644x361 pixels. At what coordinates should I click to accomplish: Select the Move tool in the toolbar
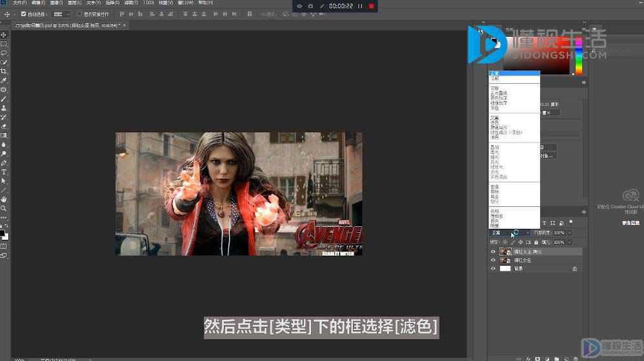tap(4, 35)
